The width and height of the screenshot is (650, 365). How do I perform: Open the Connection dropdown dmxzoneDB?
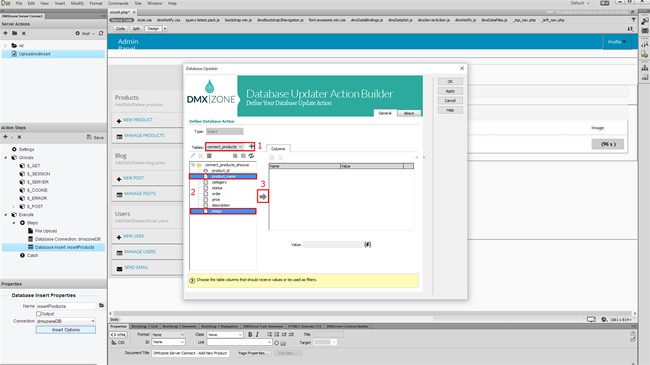coord(66,321)
